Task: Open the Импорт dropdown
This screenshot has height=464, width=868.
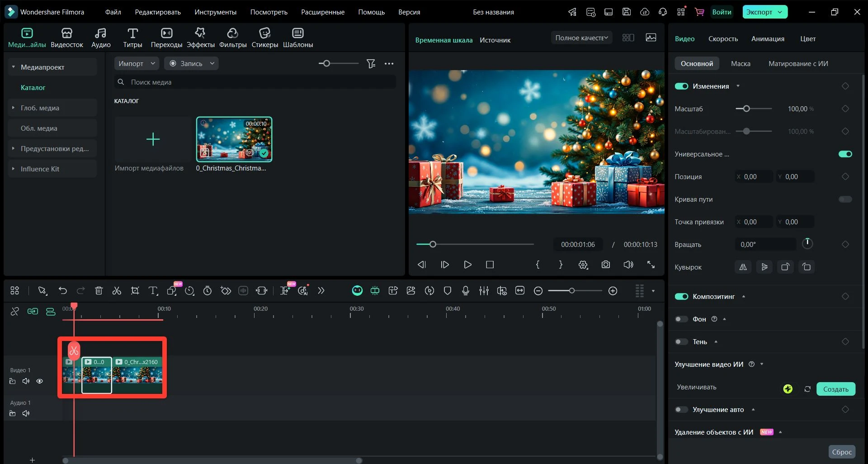Action: 136,64
